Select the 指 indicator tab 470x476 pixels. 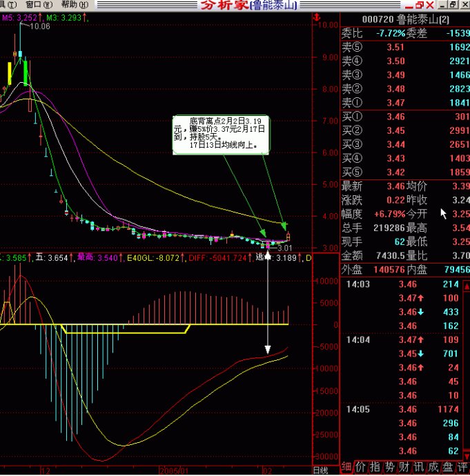(375, 468)
